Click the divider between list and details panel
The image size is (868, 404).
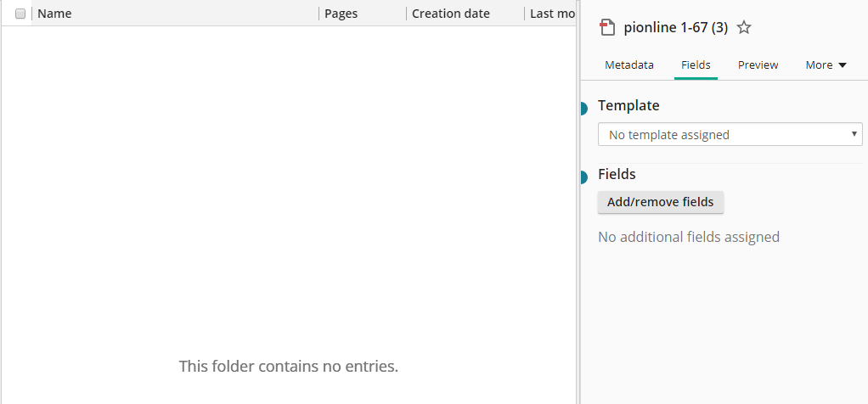point(578,202)
